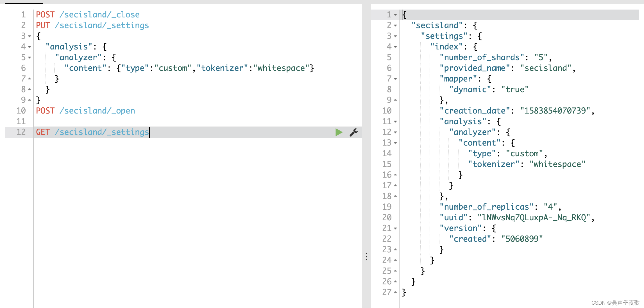Fold at response line 16 closing brace
Screen dimensions: 644x308
click(x=395, y=175)
